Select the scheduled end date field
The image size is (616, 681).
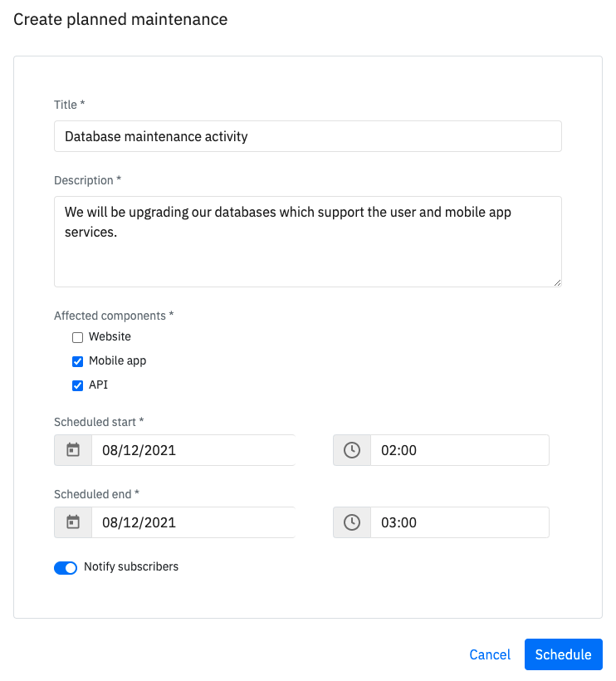(x=193, y=522)
